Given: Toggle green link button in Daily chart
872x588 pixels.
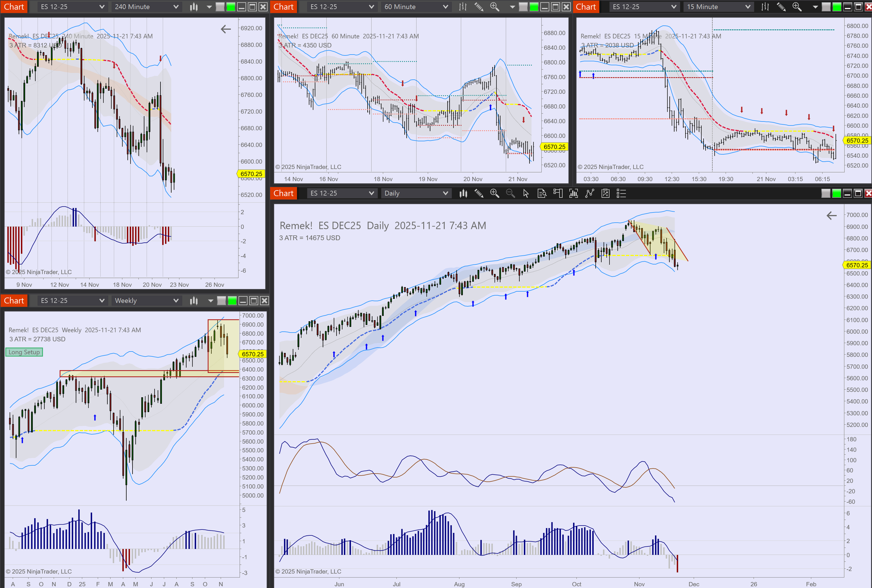Looking at the screenshot, I should click(x=837, y=193).
